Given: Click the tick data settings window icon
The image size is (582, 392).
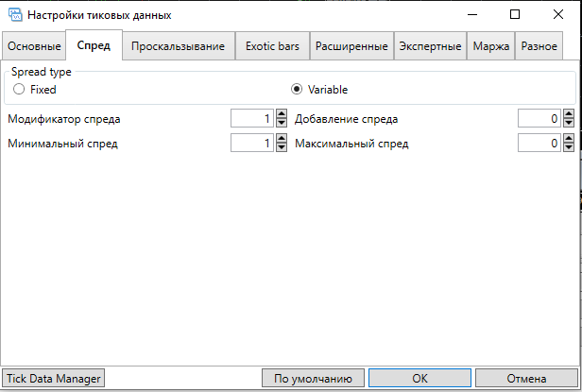Looking at the screenshot, I should 15,15.
